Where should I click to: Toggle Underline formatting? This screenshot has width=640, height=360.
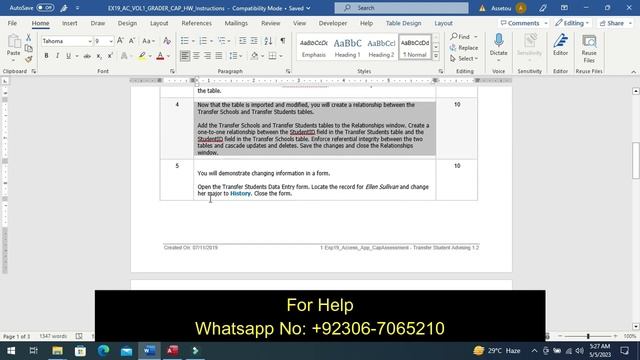[x=68, y=56]
